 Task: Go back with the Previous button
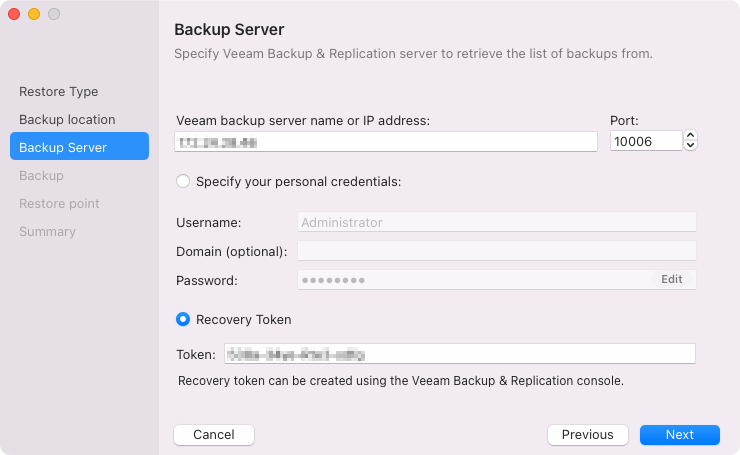[588, 435]
